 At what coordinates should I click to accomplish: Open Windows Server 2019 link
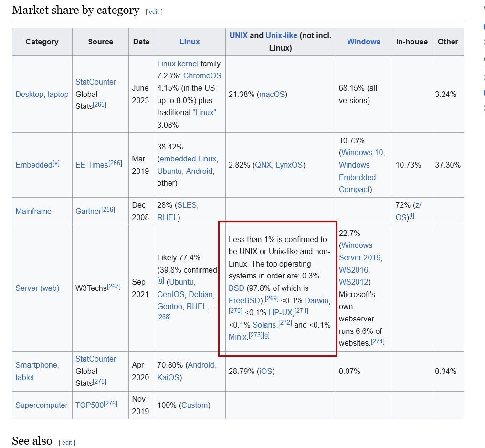click(361, 252)
